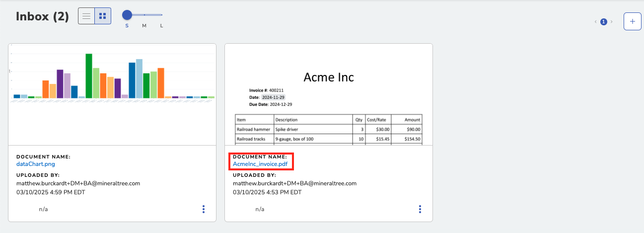This screenshot has height=233, width=644.
Task: Click the plus button to add document
Action: coord(633,21)
